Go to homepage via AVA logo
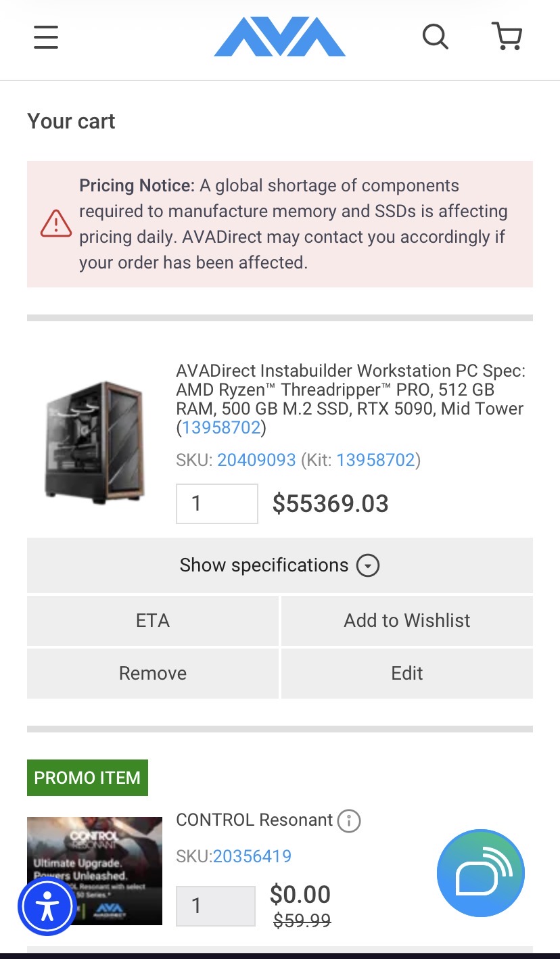 [280, 37]
